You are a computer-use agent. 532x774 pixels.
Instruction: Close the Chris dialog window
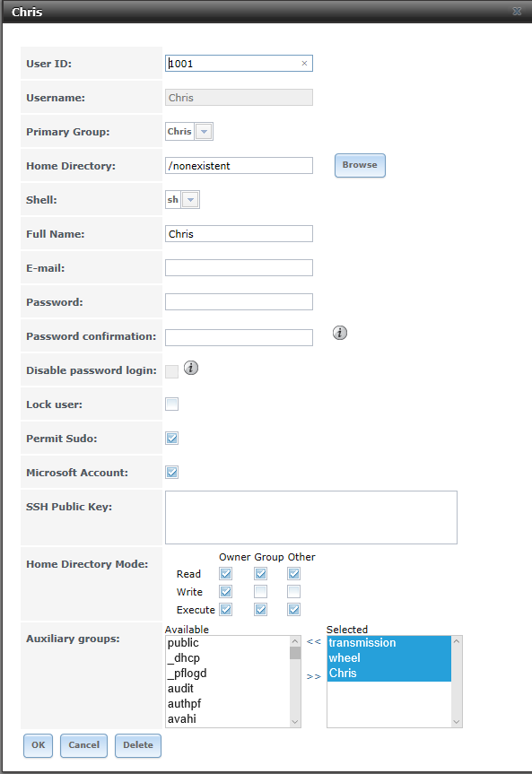point(517,11)
